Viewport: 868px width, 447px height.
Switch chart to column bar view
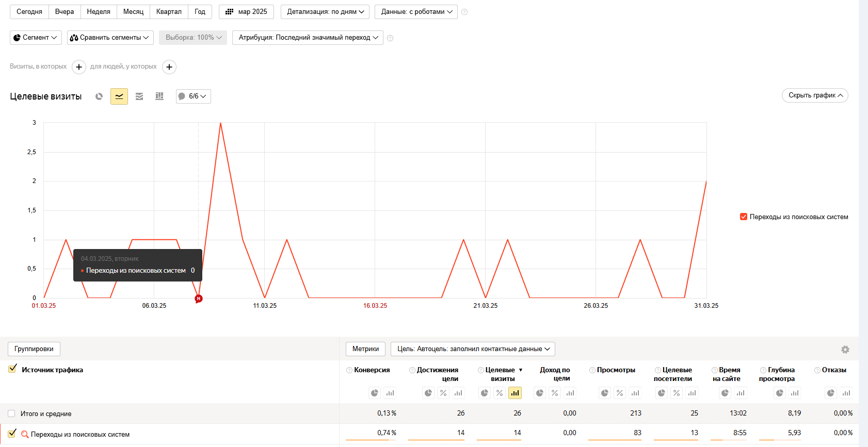coord(159,96)
